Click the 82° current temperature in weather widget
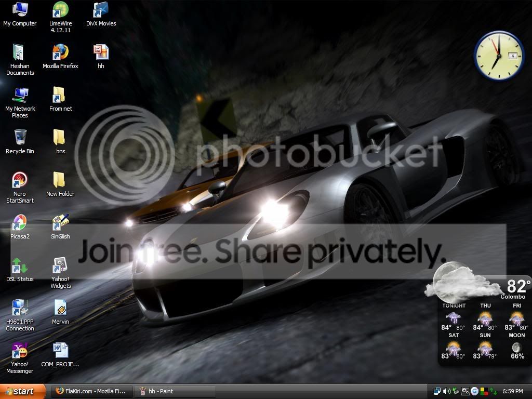Image resolution: width=532 pixels, height=399 pixels. (518, 286)
